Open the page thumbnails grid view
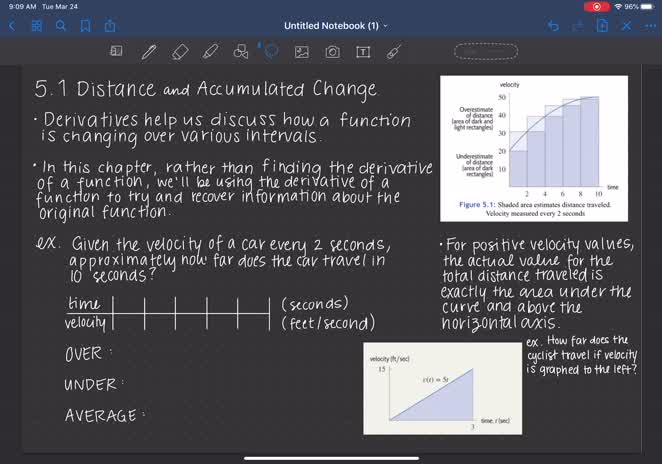The height and width of the screenshot is (464, 662). click(36, 25)
